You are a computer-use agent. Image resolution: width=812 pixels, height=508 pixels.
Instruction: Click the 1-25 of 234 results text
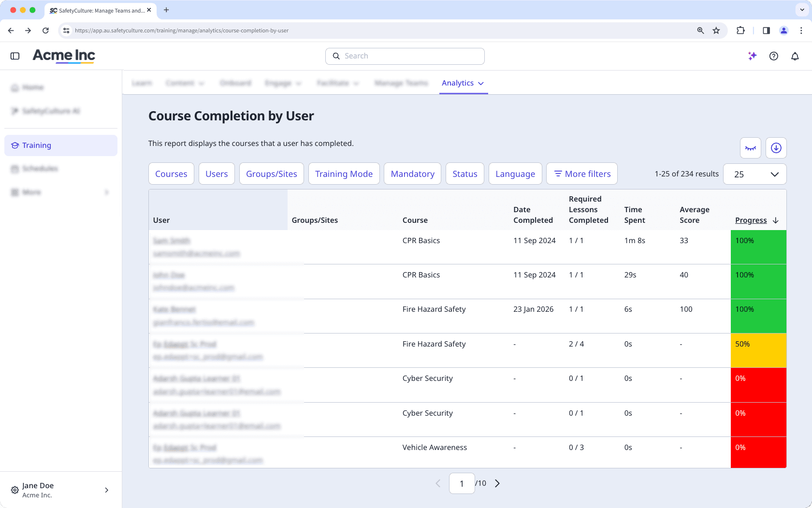[x=686, y=174]
